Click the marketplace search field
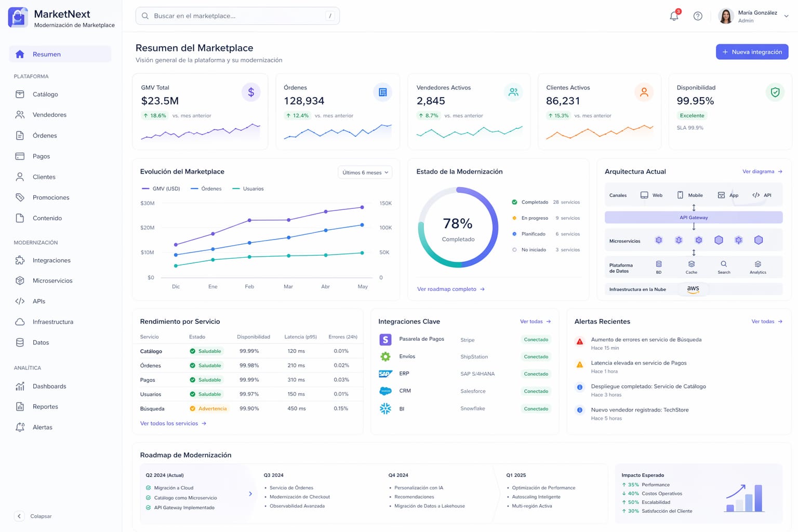Screen dimensions: 798x532 (x=237, y=16)
